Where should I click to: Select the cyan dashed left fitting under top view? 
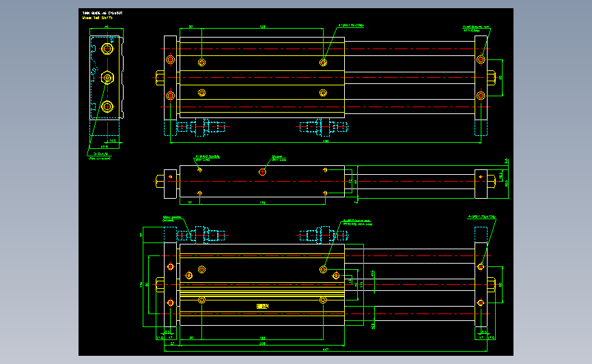pyautogui.click(x=201, y=127)
